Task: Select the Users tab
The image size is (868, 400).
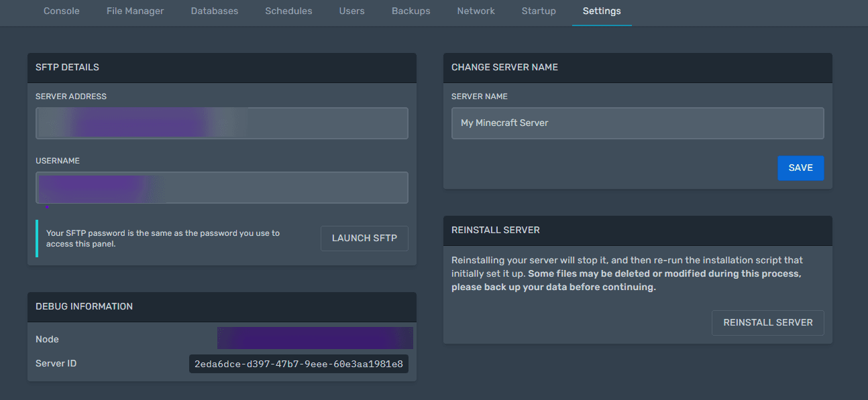Action: 351,11
